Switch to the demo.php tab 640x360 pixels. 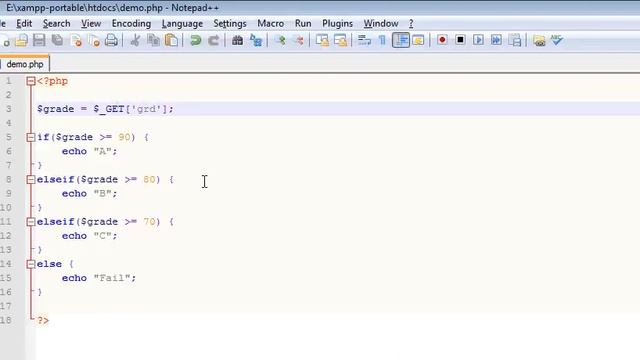pyautogui.click(x=24, y=64)
